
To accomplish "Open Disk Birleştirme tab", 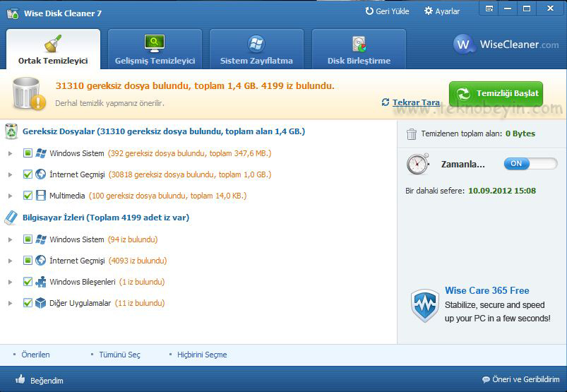I will [359, 49].
